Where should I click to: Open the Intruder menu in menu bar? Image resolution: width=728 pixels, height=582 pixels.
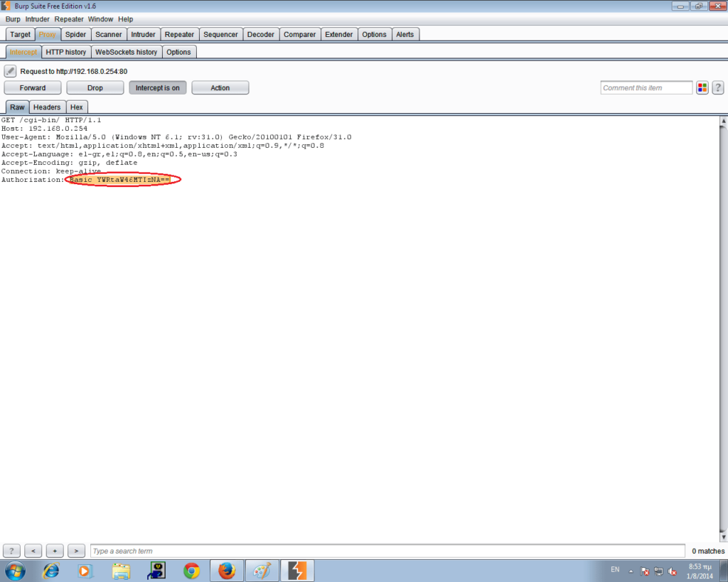coord(37,19)
